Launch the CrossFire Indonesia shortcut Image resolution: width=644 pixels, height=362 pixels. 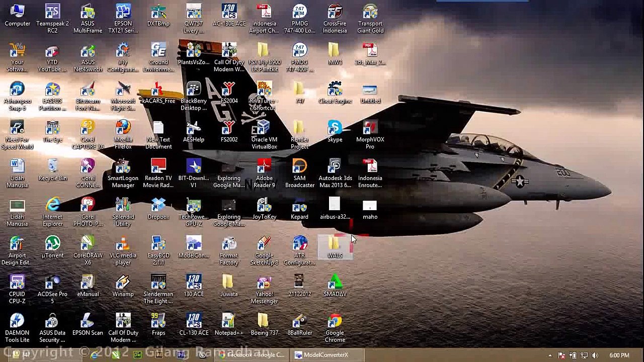335,19
